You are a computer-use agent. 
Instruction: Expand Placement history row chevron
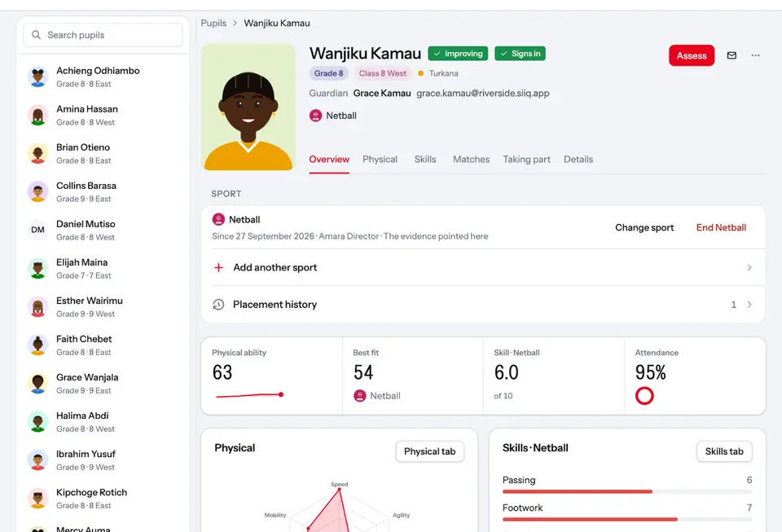(x=749, y=305)
